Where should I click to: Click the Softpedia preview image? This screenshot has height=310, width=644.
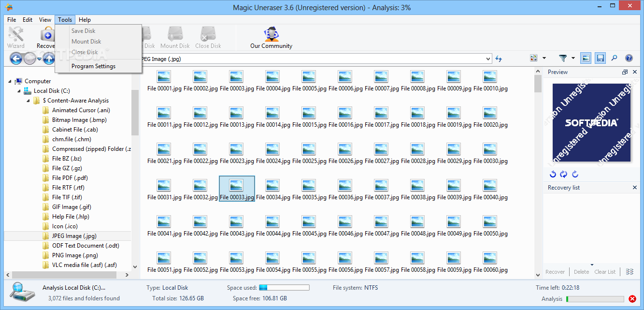pyautogui.click(x=591, y=123)
